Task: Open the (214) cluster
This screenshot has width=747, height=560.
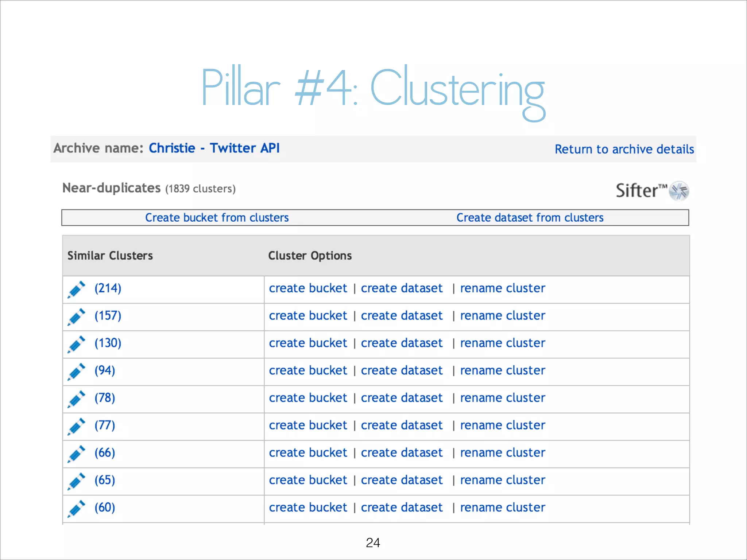Action: [108, 288]
